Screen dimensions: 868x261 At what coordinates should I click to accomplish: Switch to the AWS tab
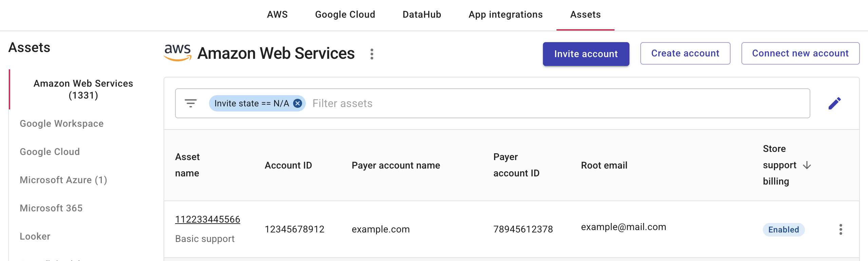pos(277,15)
